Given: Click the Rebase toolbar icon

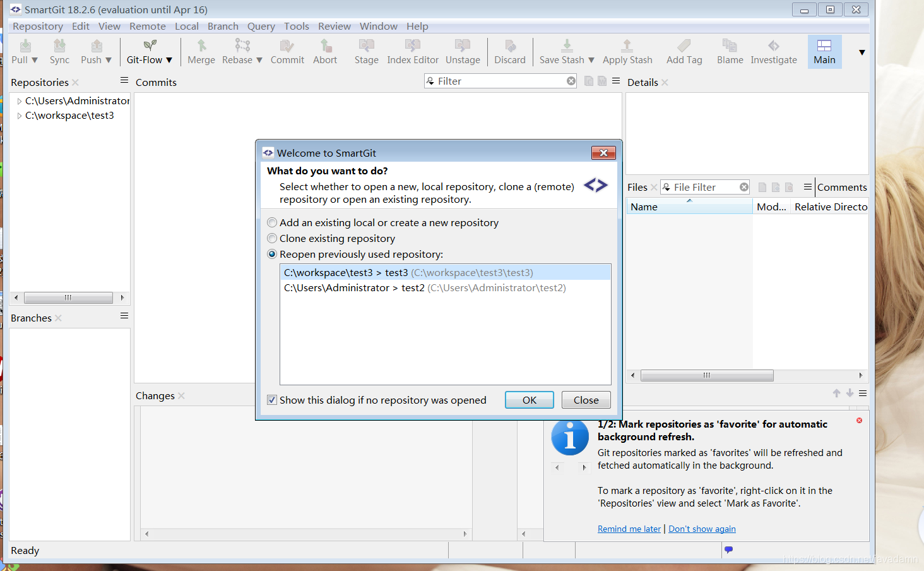Looking at the screenshot, I should click(242, 46).
